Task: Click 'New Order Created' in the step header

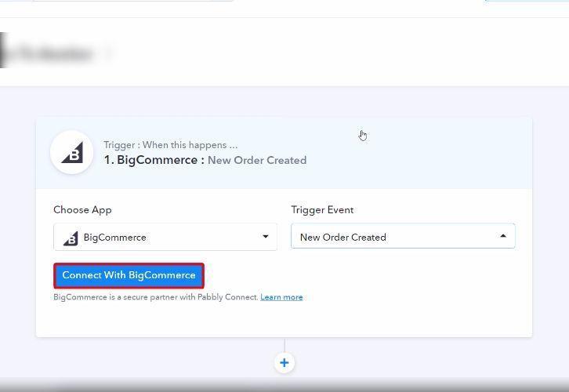Action: point(257,160)
